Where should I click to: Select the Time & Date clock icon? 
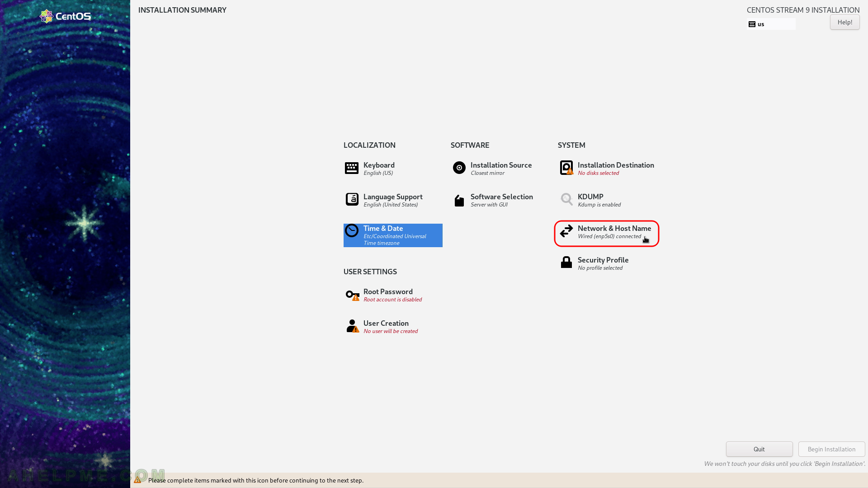(x=352, y=230)
